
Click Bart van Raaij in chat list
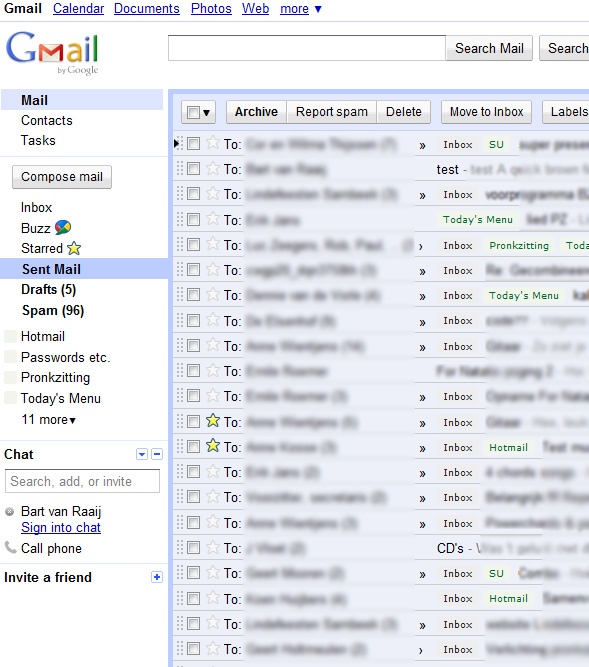pyautogui.click(x=61, y=511)
